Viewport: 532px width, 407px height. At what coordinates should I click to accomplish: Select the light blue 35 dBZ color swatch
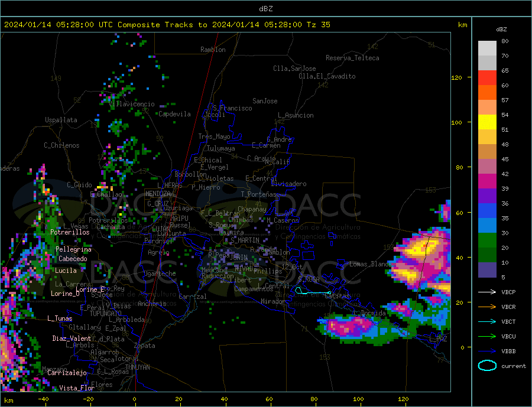(x=487, y=225)
